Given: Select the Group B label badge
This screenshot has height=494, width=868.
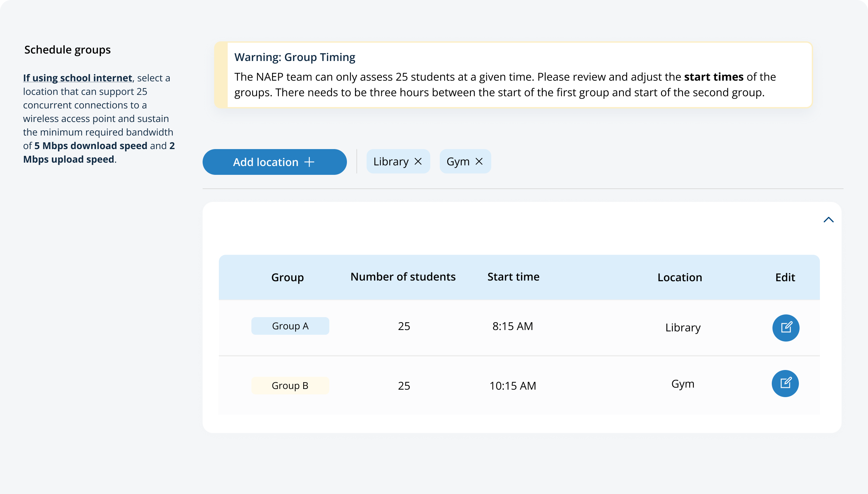Looking at the screenshot, I should click(290, 386).
